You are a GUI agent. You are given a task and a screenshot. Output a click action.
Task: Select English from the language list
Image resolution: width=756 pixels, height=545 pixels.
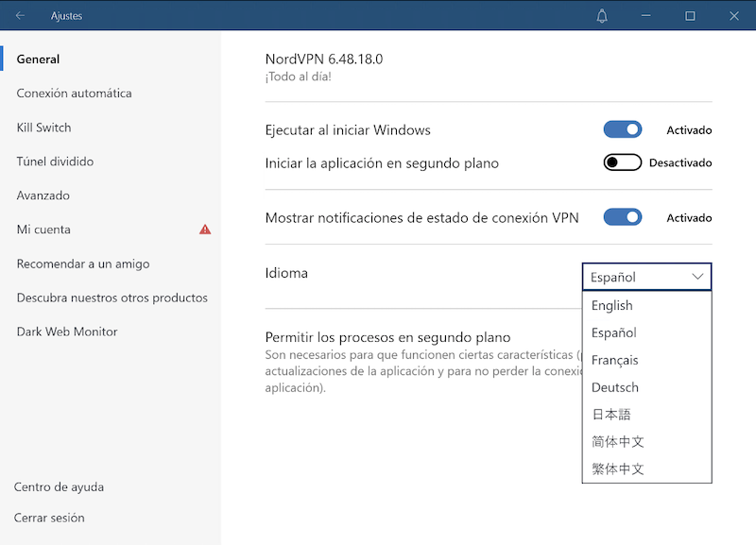(x=646, y=305)
